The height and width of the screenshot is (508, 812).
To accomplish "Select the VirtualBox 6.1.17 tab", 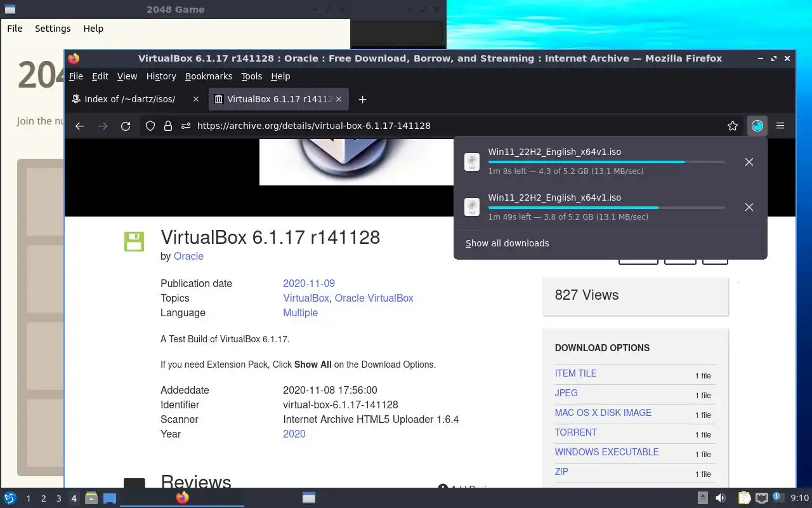I will [x=279, y=99].
